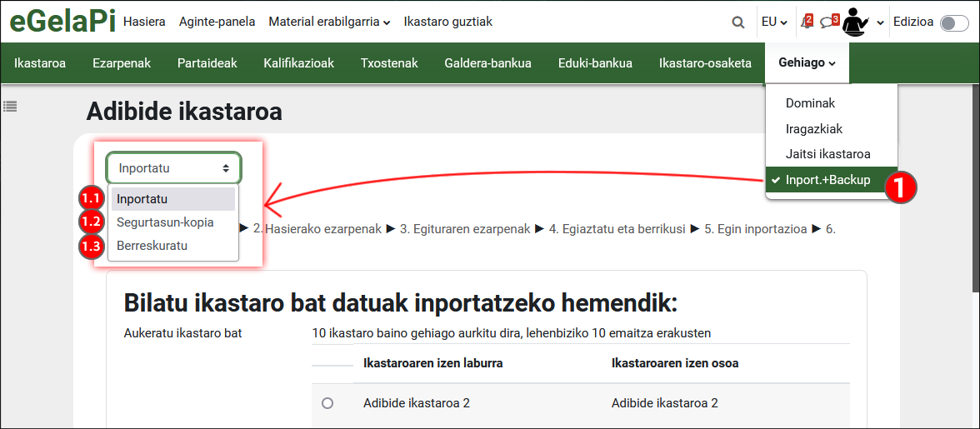This screenshot has height=429, width=980.
Task: Select Dominak from the Gehiago menu
Action: (x=810, y=103)
